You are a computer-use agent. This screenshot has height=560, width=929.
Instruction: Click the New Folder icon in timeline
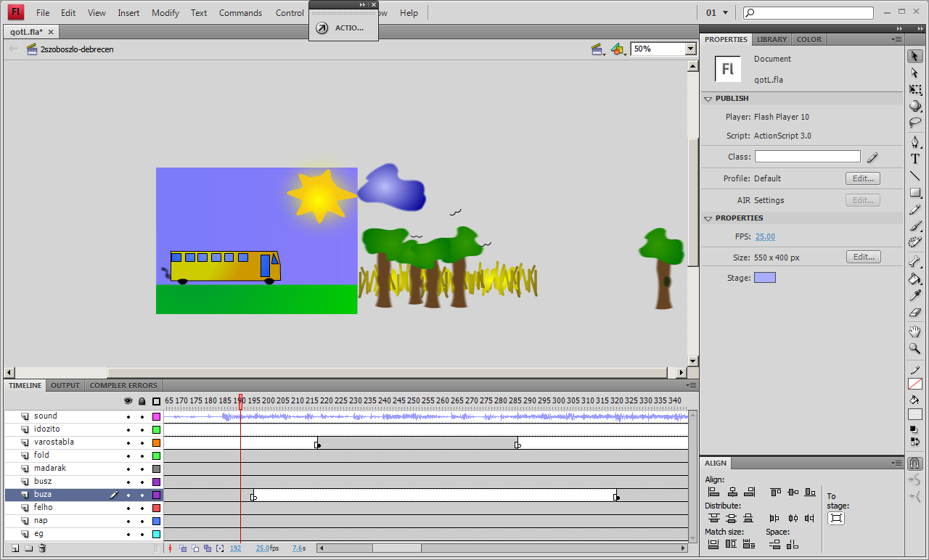coord(28,548)
